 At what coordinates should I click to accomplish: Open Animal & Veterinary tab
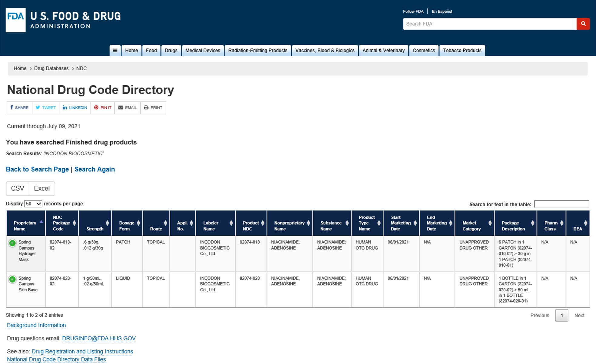384,51
